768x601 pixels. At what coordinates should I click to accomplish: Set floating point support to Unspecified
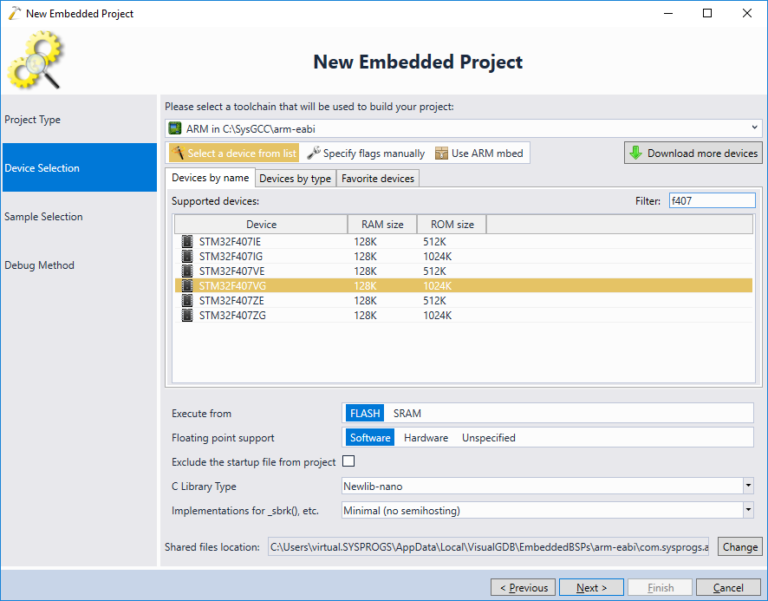pyautogui.click(x=488, y=437)
